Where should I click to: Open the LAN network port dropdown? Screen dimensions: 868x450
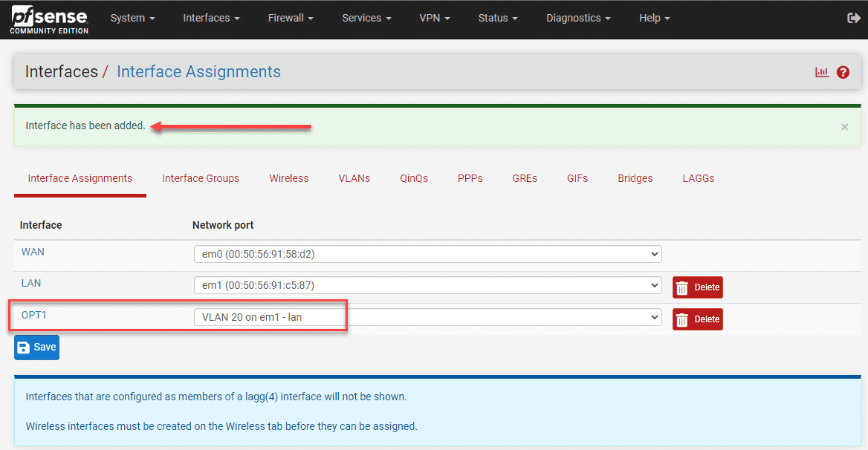pos(428,286)
